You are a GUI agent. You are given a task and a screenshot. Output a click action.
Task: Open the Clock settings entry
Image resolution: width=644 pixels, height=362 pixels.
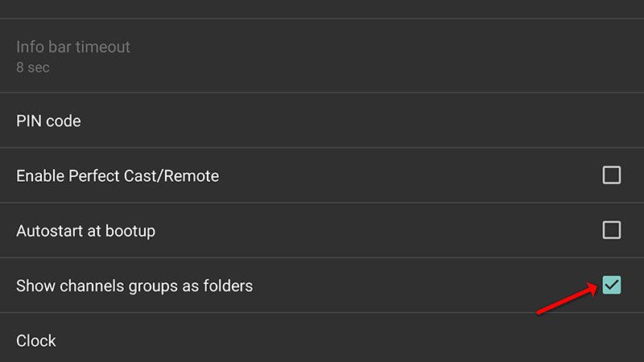36,340
